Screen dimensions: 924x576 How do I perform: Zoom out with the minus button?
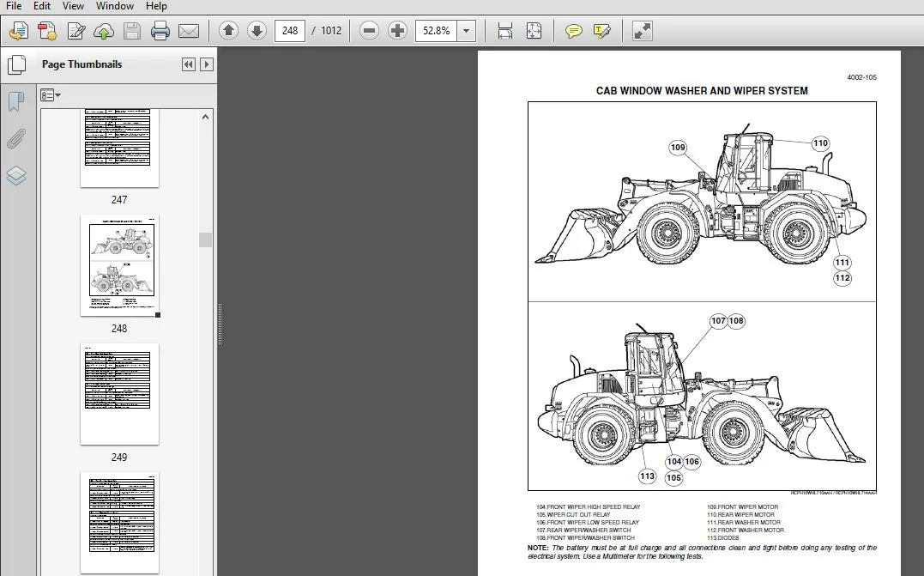(370, 31)
